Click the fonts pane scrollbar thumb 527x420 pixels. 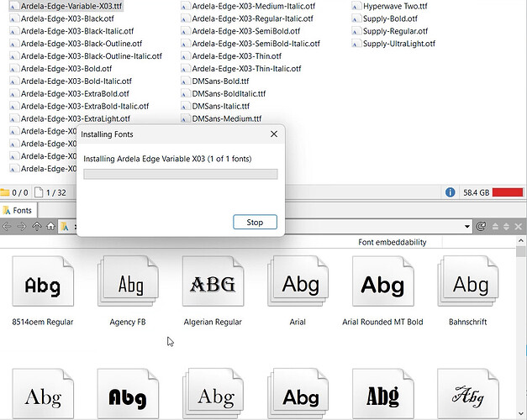coord(520,252)
